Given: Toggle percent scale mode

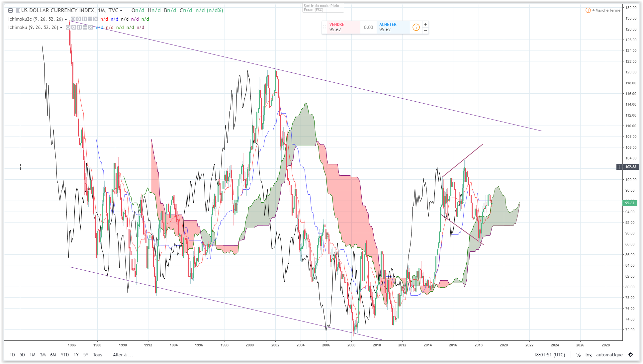Looking at the screenshot, I should [x=579, y=355].
